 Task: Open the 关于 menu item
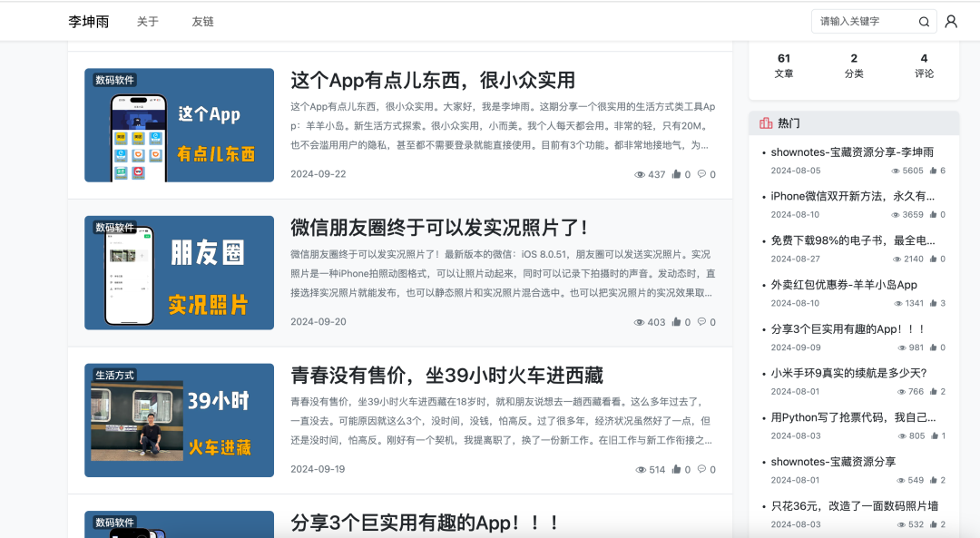(x=148, y=21)
